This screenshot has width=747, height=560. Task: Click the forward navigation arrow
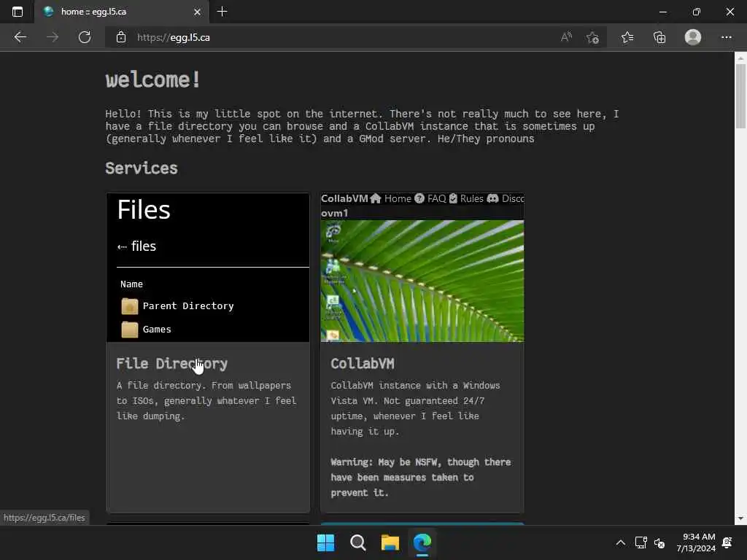click(x=53, y=37)
